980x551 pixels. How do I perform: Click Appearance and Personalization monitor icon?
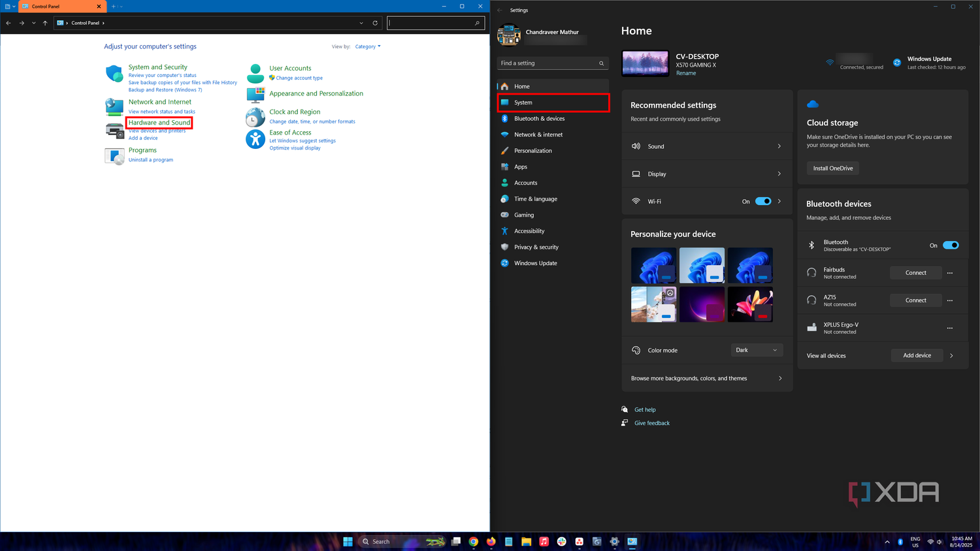(x=255, y=95)
